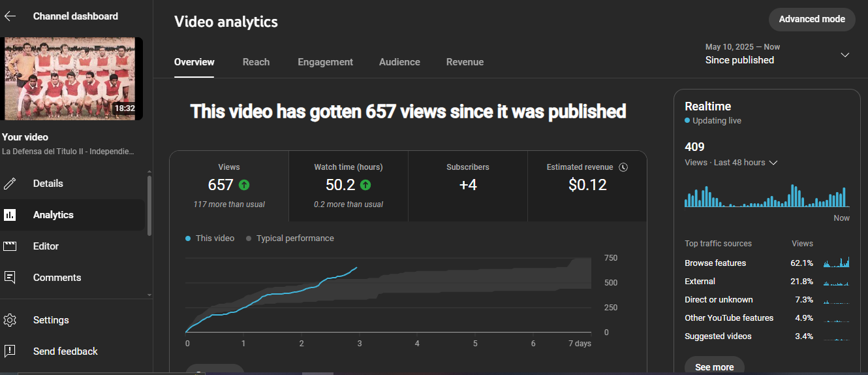Screen dimensions: 868x375
Task: Click the back arrow beside Channel dashboard
Action: [x=10, y=16]
